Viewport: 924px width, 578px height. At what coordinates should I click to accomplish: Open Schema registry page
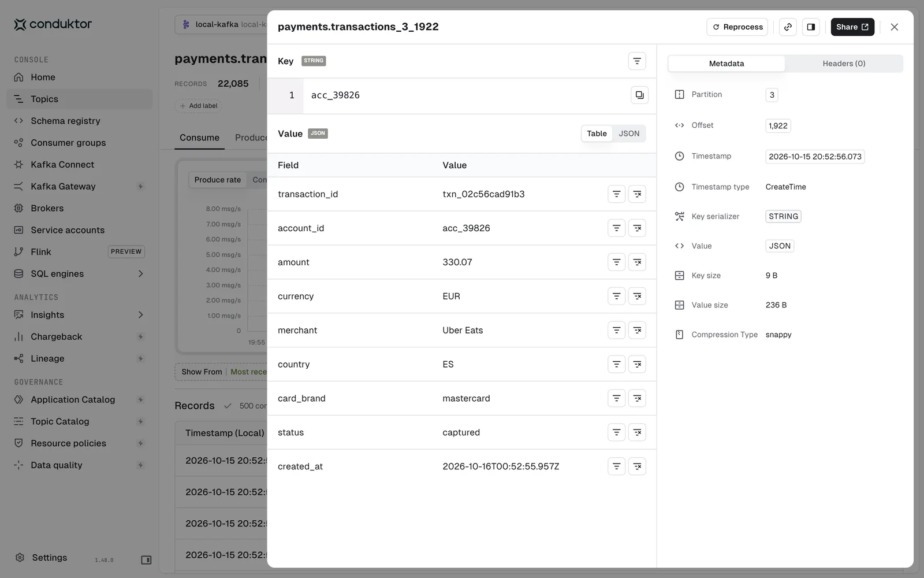tap(80, 121)
